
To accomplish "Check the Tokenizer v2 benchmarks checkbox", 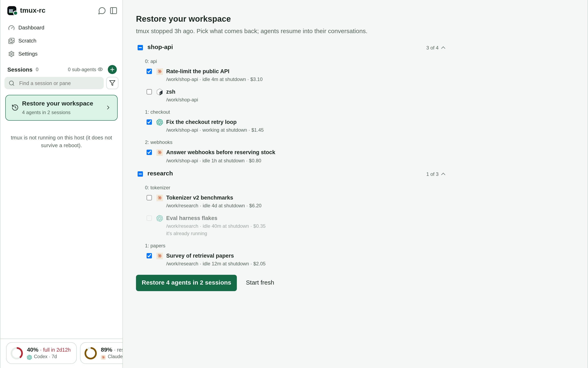I will point(149,198).
